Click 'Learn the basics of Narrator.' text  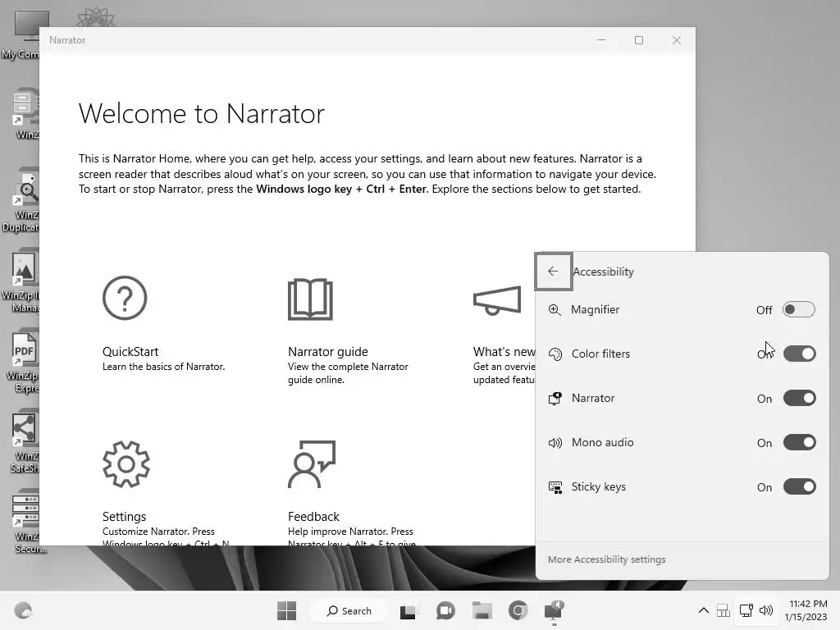tap(163, 367)
